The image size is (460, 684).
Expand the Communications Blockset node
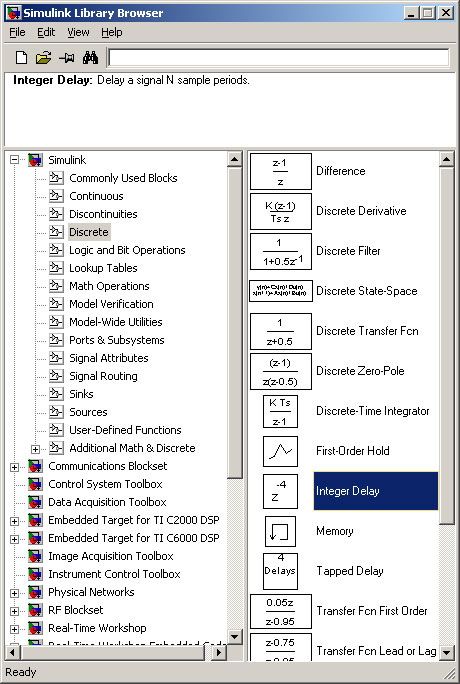pos(14,467)
